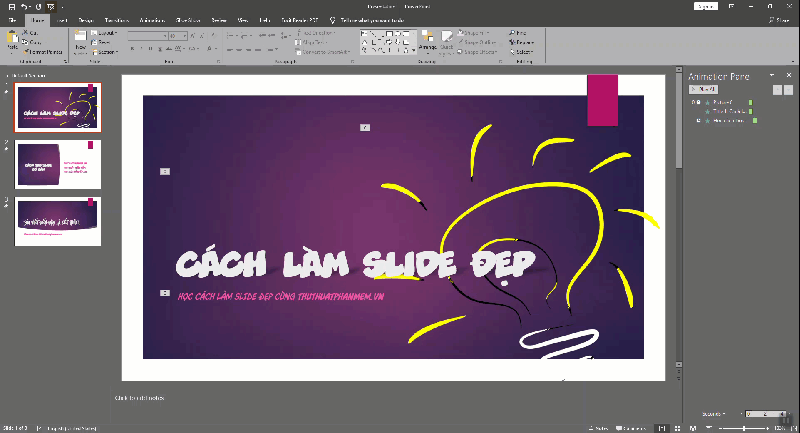Screen dimensions: 800x433
Task: Open the Slide Show ribbon tab
Action: point(188,20)
